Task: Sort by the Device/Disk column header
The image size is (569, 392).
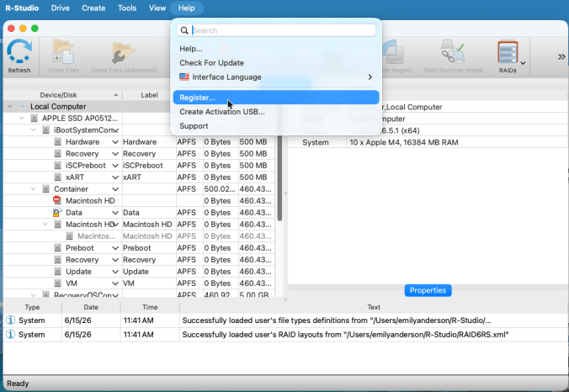Action: point(62,95)
